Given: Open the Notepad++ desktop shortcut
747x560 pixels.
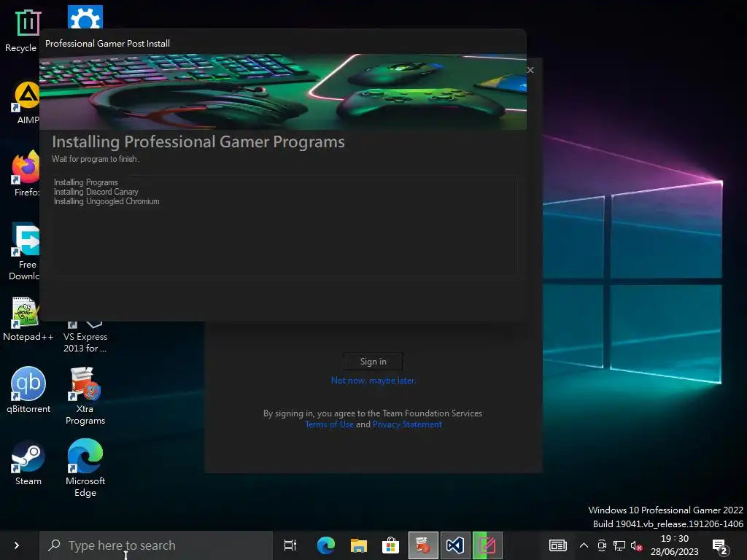Looking at the screenshot, I should click(x=28, y=319).
